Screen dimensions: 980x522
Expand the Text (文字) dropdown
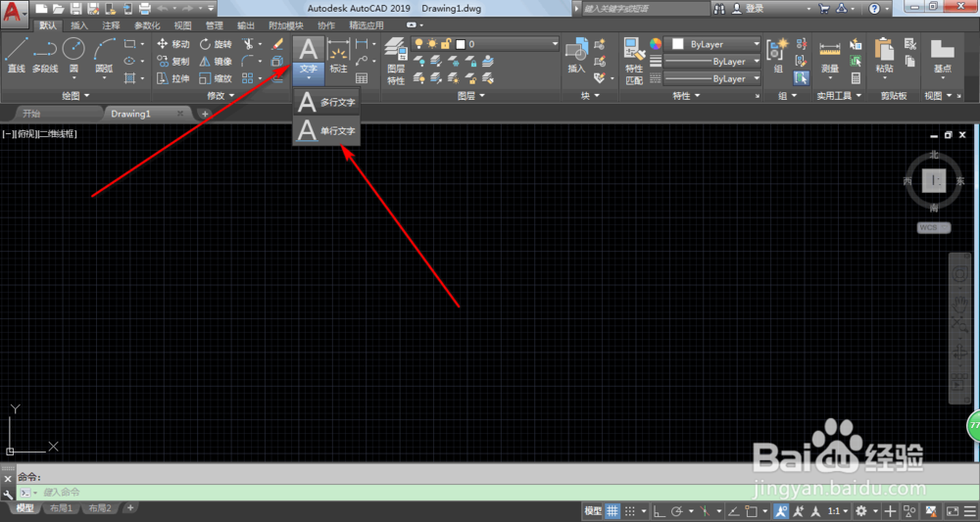click(x=309, y=73)
